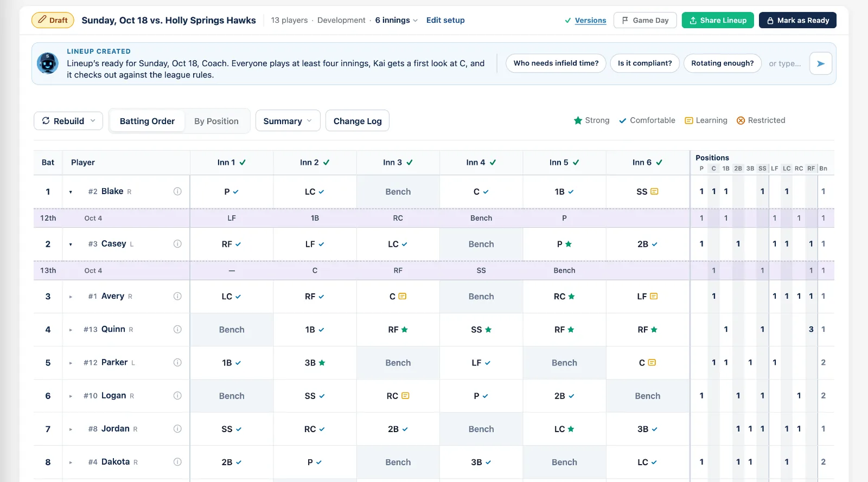Open Parker's info icon
This screenshot has height=482, width=868.
point(177,362)
